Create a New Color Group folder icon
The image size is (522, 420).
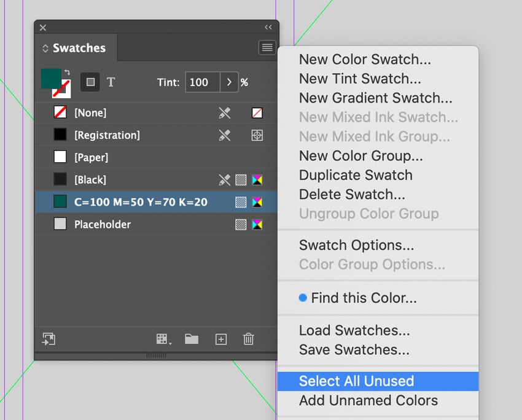pos(193,339)
